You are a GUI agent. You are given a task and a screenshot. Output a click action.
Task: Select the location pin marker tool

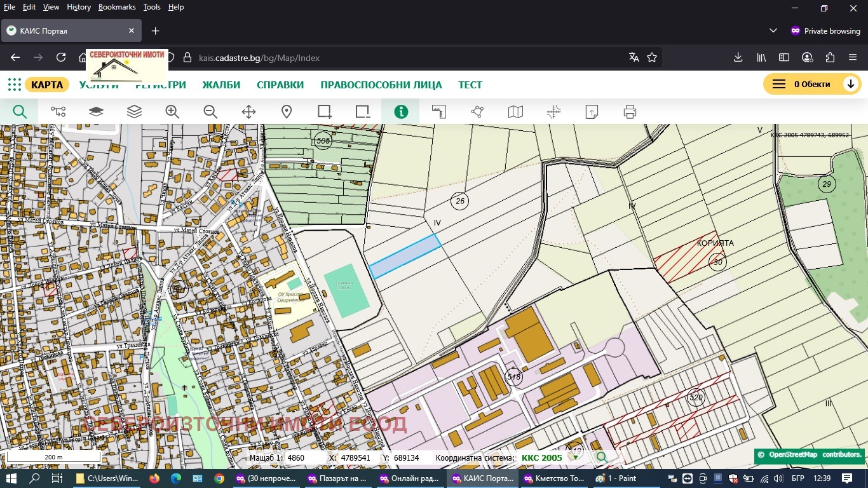287,112
